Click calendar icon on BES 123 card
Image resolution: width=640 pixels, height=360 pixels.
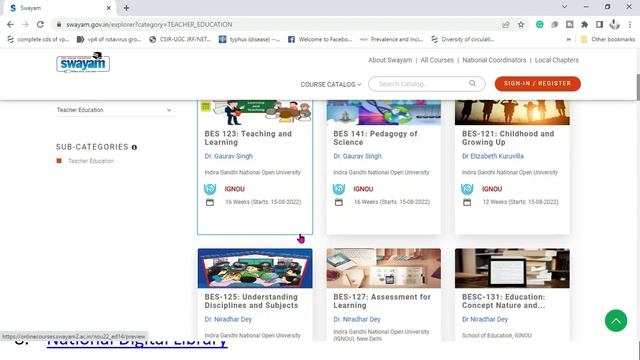pos(210,202)
